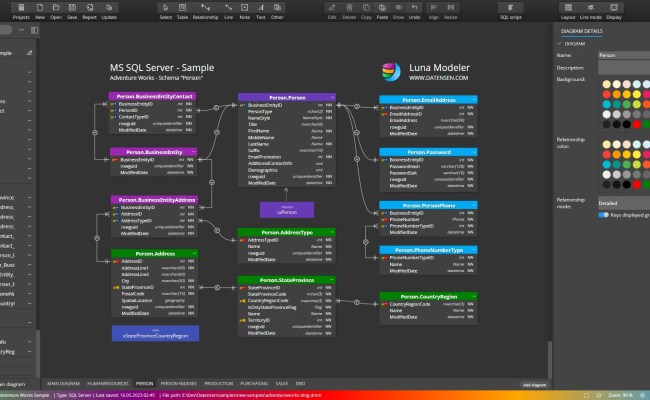
Task: Activate the Select tool
Action: click(x=165, y=11)
